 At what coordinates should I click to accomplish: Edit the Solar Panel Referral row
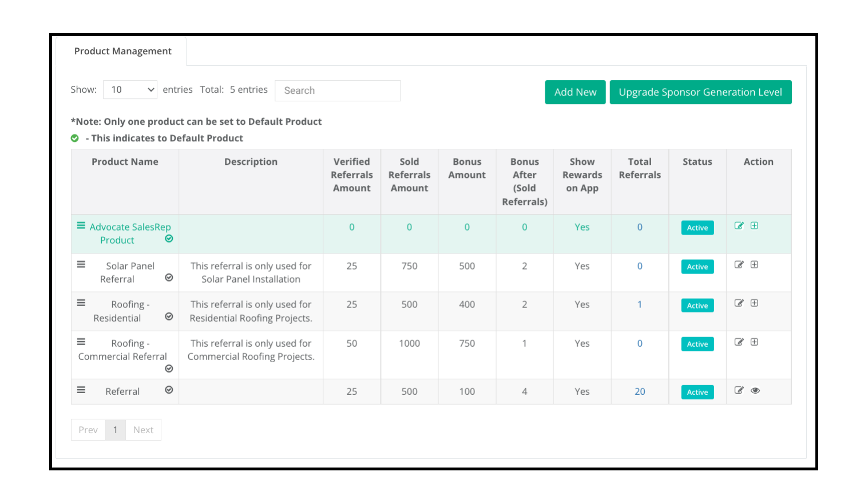(739, 265)
